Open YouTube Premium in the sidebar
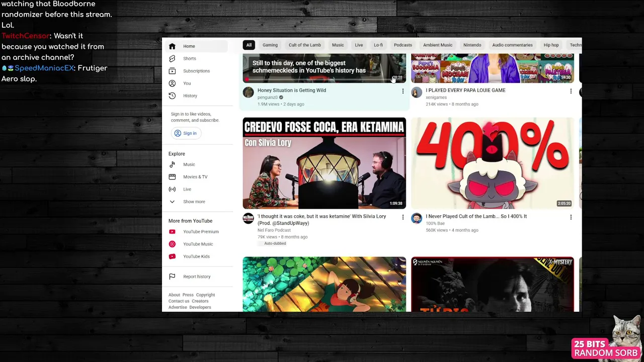The image size is (644, 362). pyautogui.click(x=196, y=232)
